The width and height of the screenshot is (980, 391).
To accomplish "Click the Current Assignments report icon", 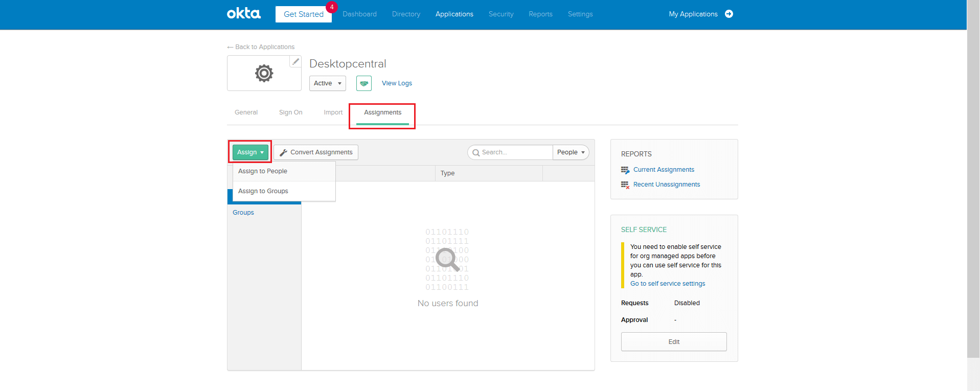I will (625, 170).
